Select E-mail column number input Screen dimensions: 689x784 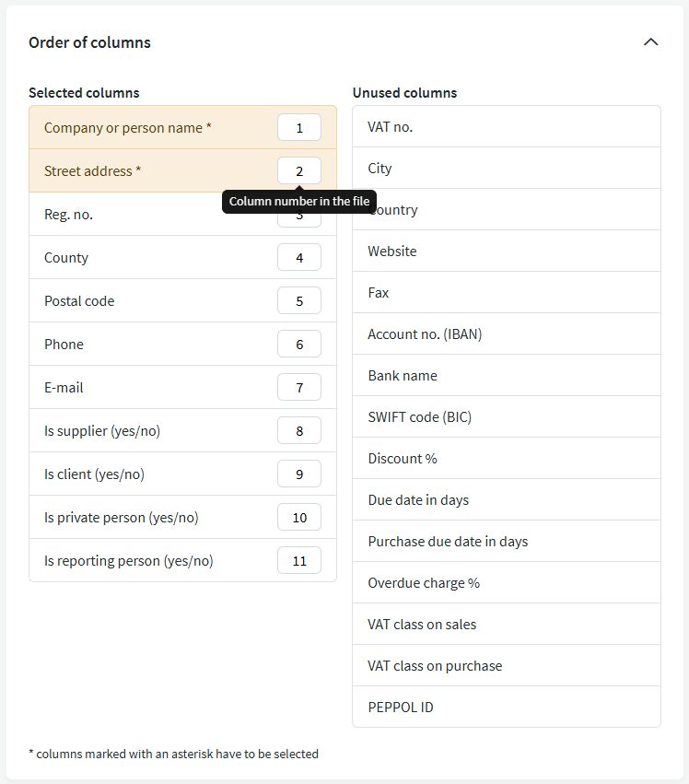[299, 388]
